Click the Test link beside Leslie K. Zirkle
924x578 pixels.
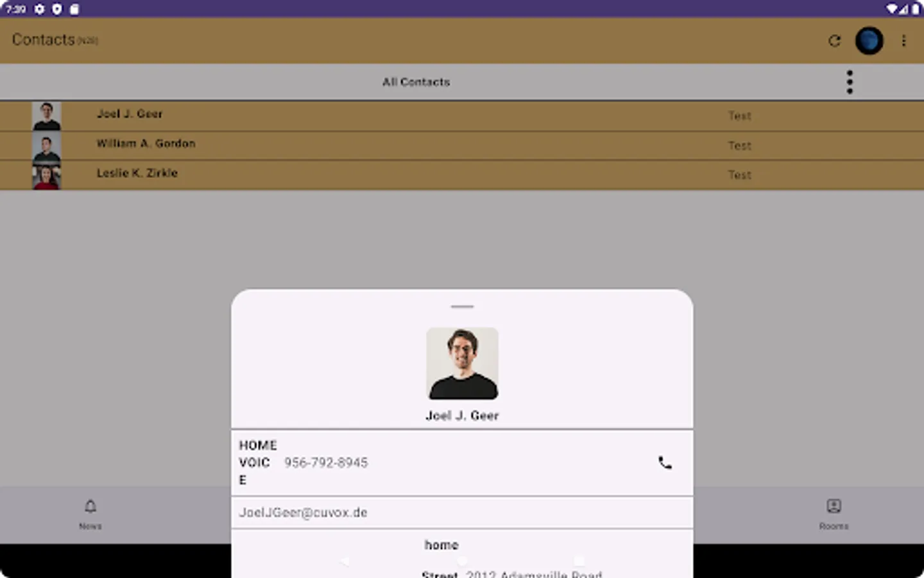click(x=739, y=175)
